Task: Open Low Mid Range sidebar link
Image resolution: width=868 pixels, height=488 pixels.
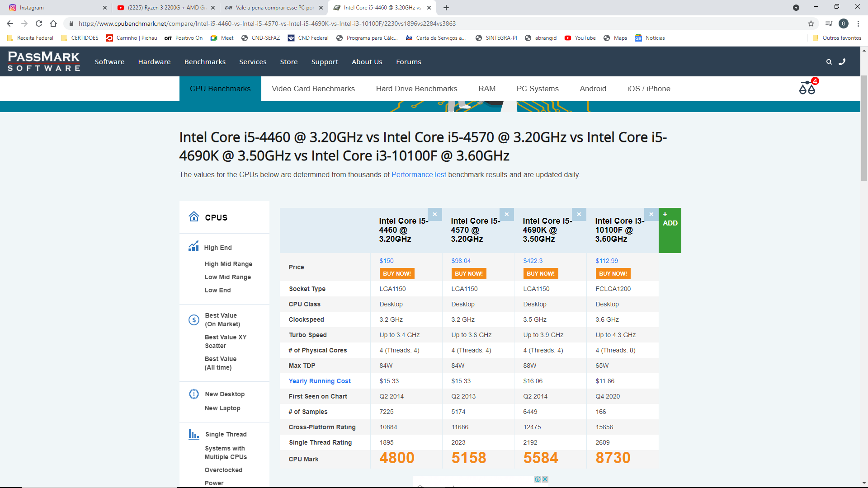Action: pyautogui.click(x=227, y=277)
